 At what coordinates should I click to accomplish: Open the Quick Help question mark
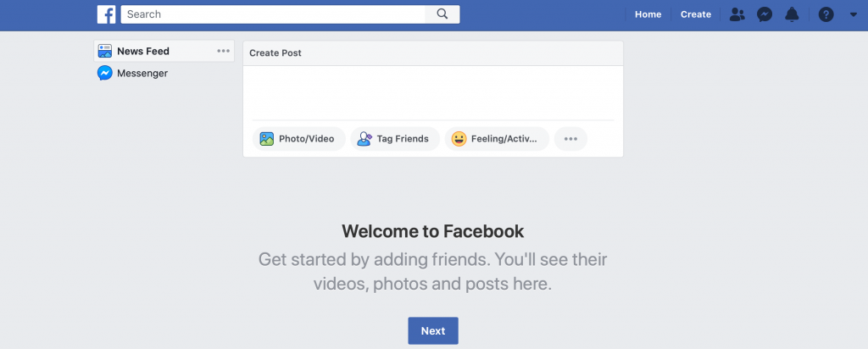(826, 15)
